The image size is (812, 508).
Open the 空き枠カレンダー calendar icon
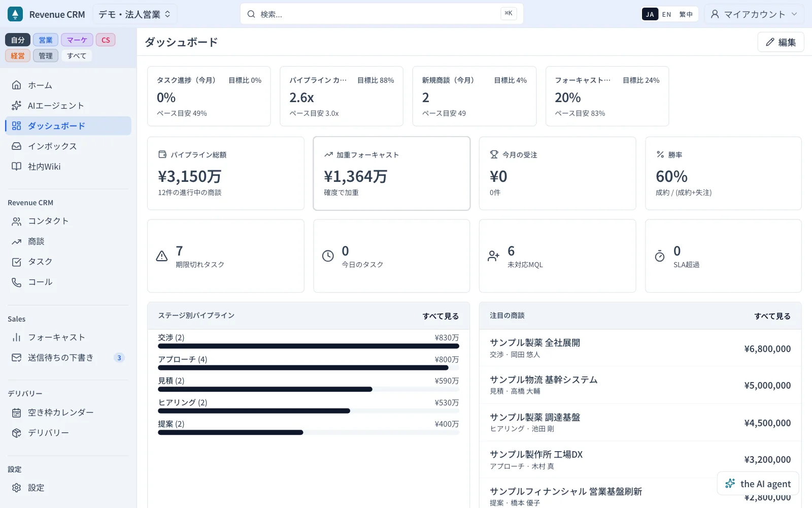coord(17,412)
